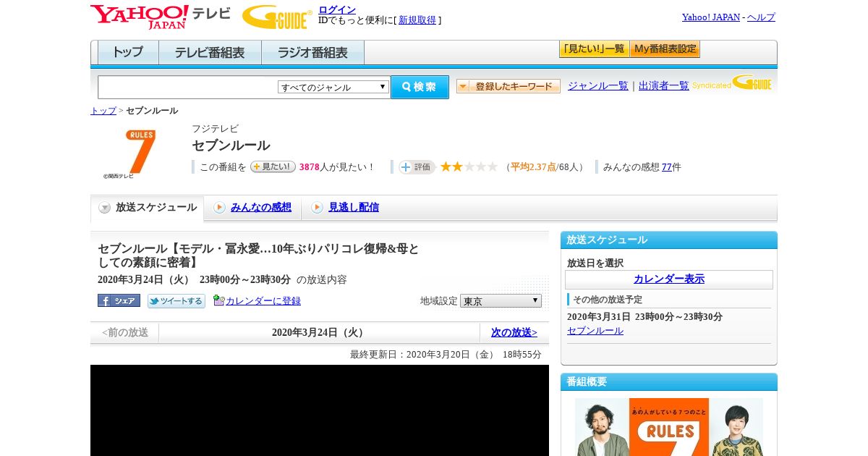
Task: Switch to the みんなの感想 tab
Action: (x=261, y=208)
